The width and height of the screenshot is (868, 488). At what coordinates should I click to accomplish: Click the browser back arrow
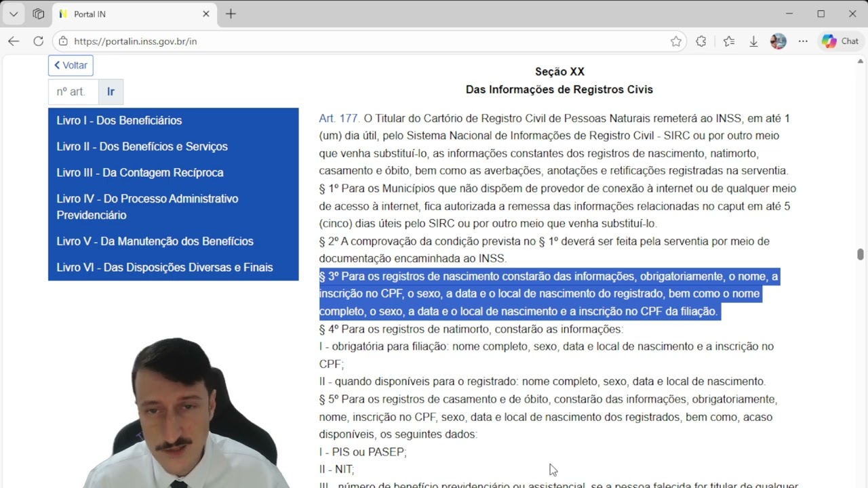pyautogui.click(x=14, y=41)
